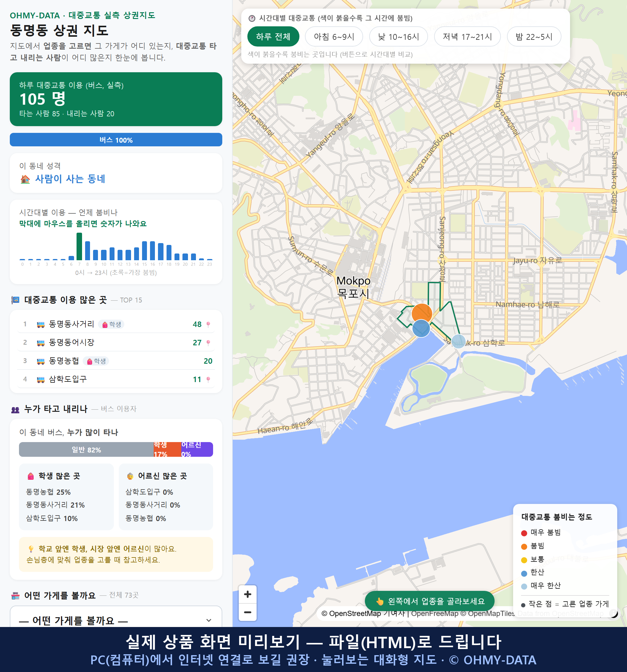Screen dimensions: 627x672
Task: Select the large orange stop marker on map
Action: coord(422,314)
